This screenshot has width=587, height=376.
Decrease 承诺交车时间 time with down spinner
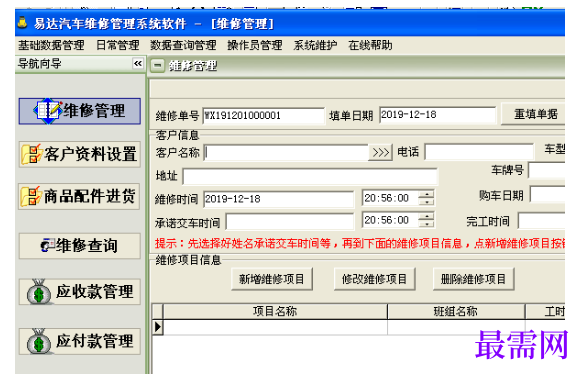pyautogui.click(x=426, y=223)
